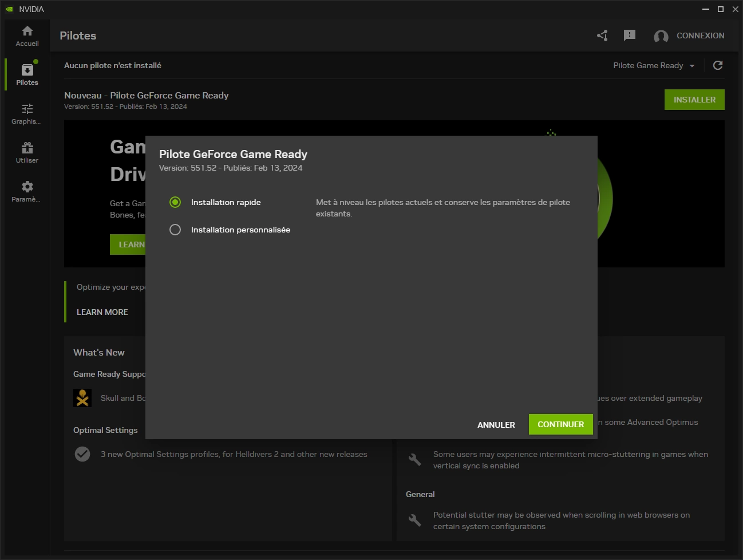The height and width of the screenshot is (560, 743).
Task: Click the LEARN MORE link
Action: tap(102, 312)
